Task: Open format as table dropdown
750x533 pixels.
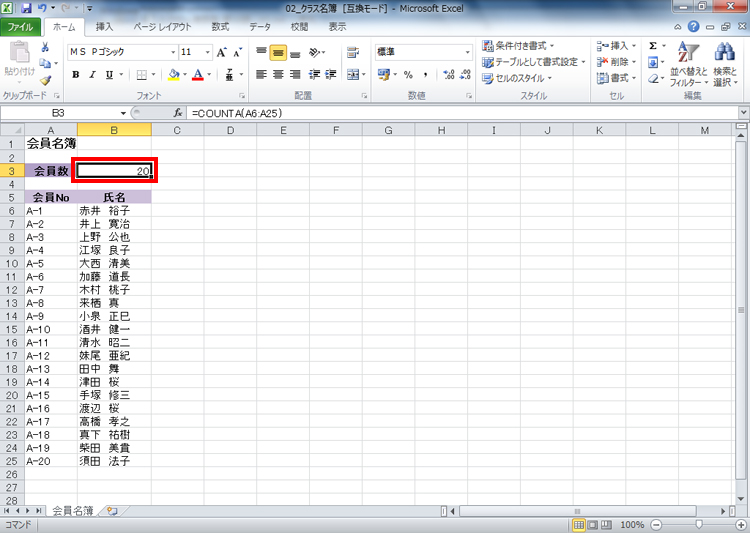Action: click(533, 62)
